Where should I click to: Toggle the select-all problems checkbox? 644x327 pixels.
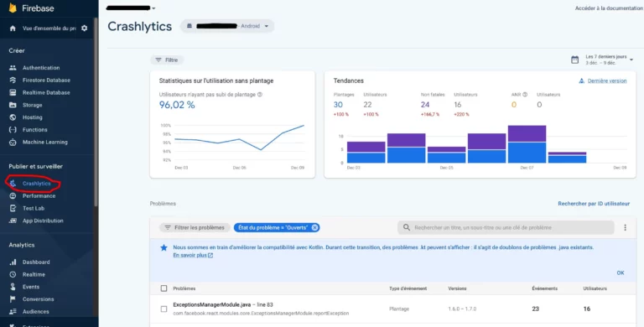pos(164,288)
